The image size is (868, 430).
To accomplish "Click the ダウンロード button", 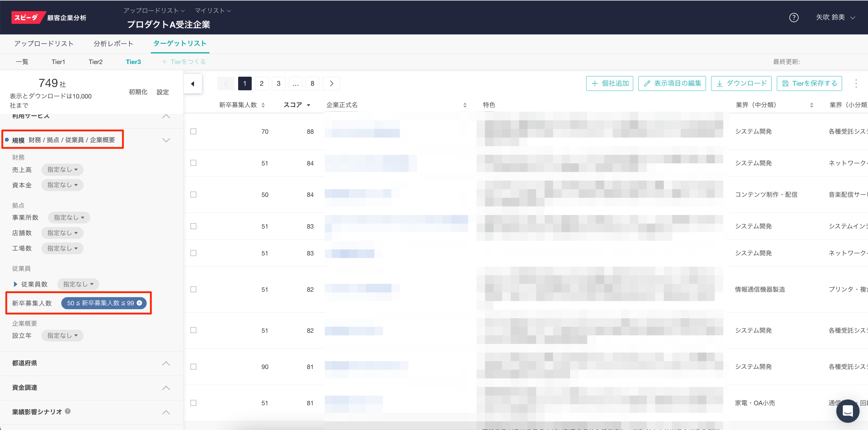I will (x=741, y=84).
